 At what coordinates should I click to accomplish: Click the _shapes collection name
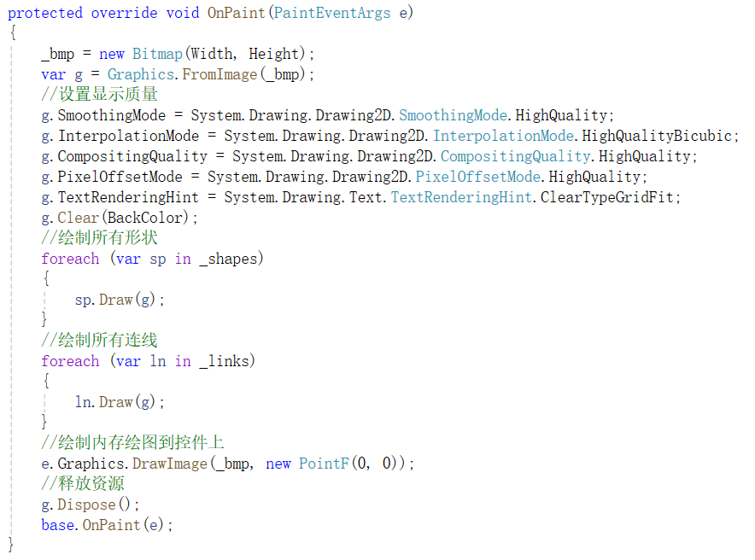[231, 259]
